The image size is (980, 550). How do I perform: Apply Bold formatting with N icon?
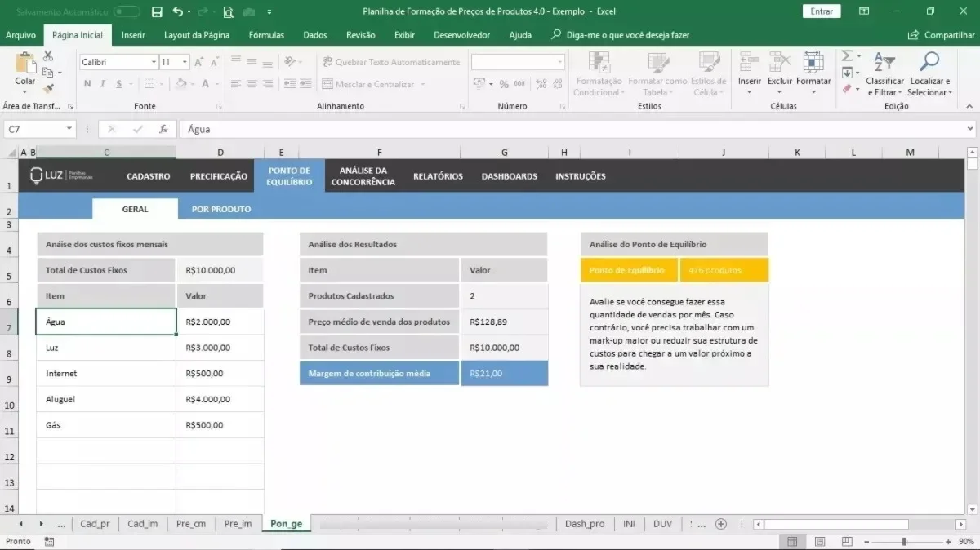pos(86,84)
